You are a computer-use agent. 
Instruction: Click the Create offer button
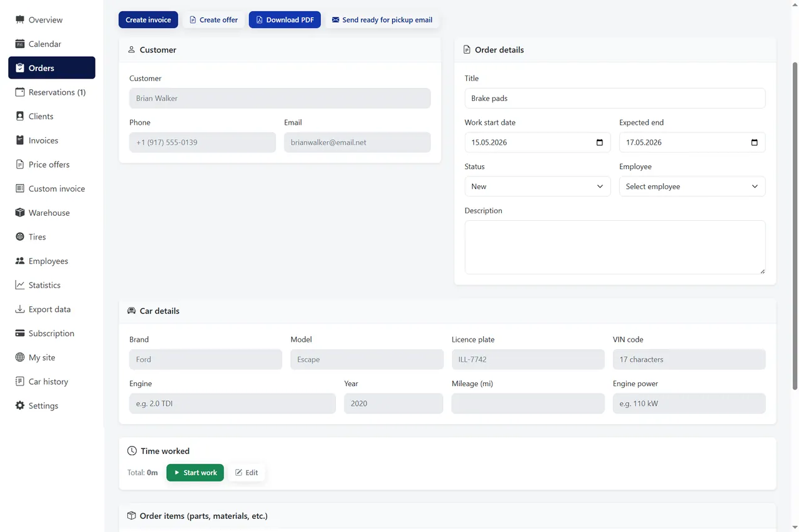point(213,20)
